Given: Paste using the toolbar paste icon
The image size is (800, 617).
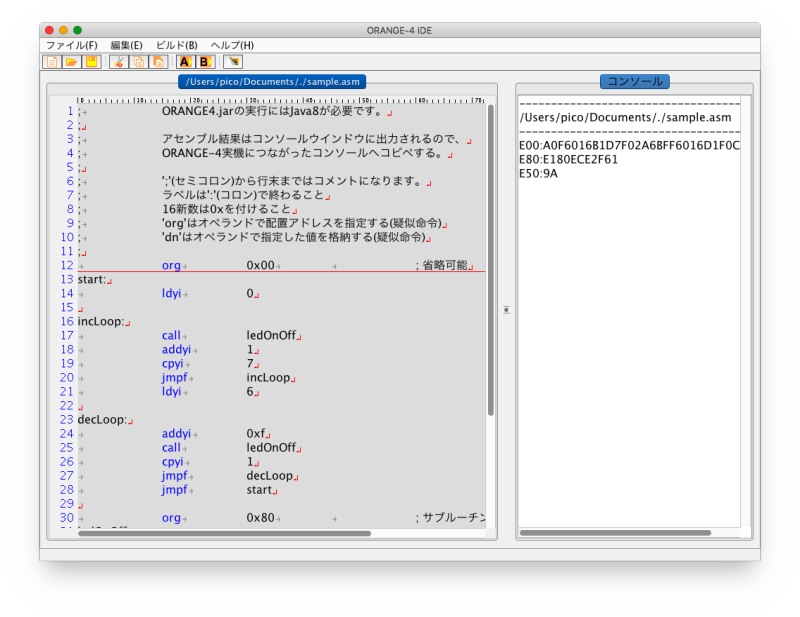Looking at the screenshot, I should coord(159,62).
